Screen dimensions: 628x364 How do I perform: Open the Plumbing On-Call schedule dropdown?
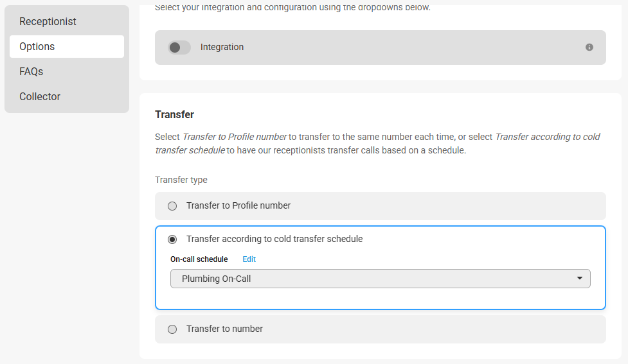pyautogui.click(x=380, y=279)
